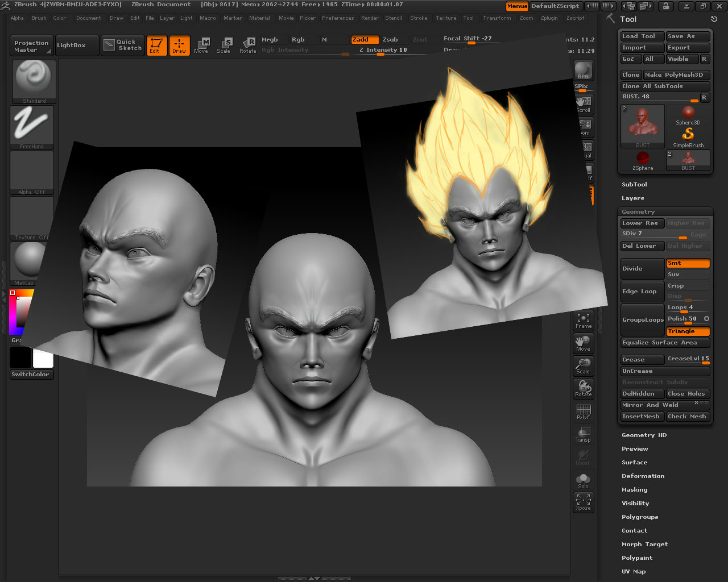The width and height of the screenshot is (728, 582).
Task: Click the hammer icon beside Tool title
Action: point(611,19)
